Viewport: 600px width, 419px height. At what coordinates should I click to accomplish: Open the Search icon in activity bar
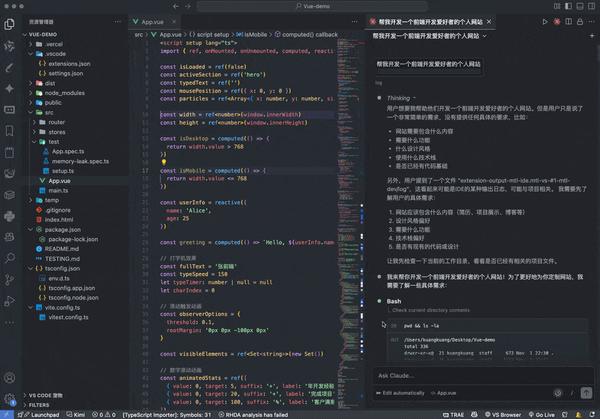[9, 258]
